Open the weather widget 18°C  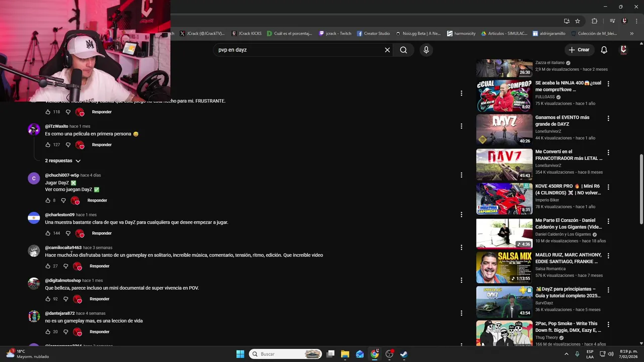pos(28,354)
